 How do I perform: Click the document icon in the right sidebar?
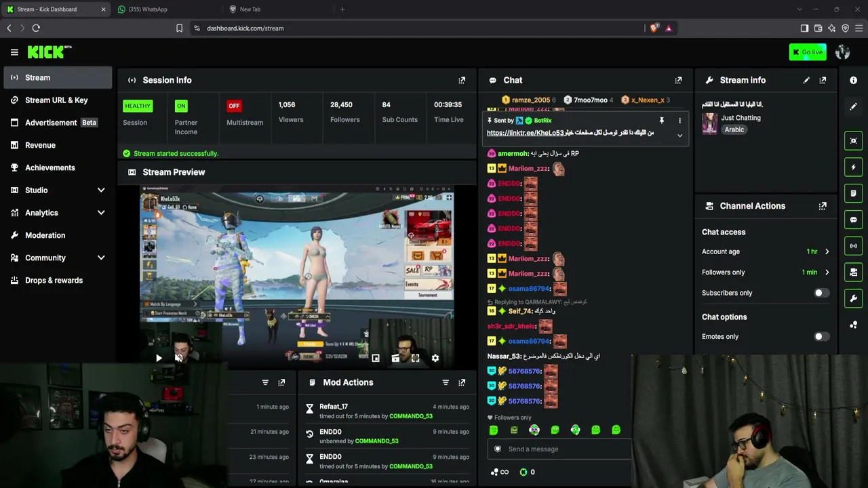[853, 193]
